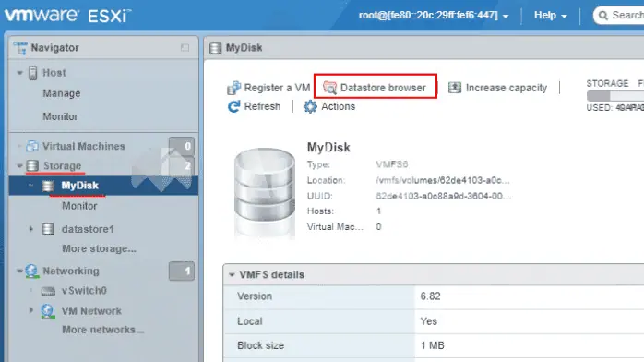Click the Networking count badge 1
This screenshot has height=362, width=644.
click(182, 271)
